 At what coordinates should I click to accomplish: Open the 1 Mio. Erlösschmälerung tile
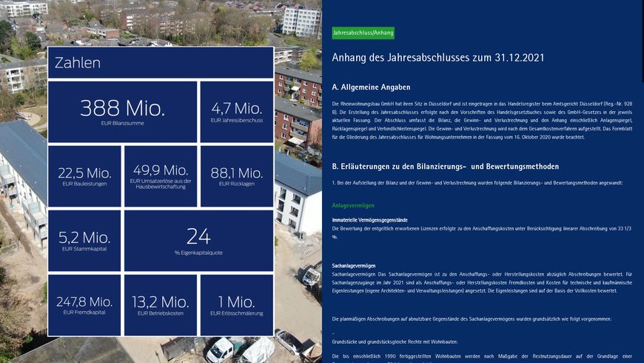click(x=236, y=305)
